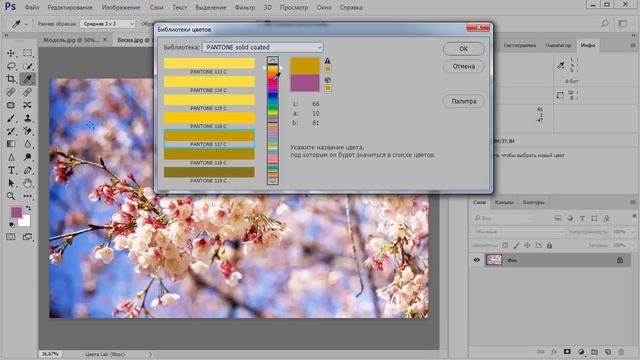Add a layer mask in Layers panel
The image size is (640, 360).
(x=567, y=351)
